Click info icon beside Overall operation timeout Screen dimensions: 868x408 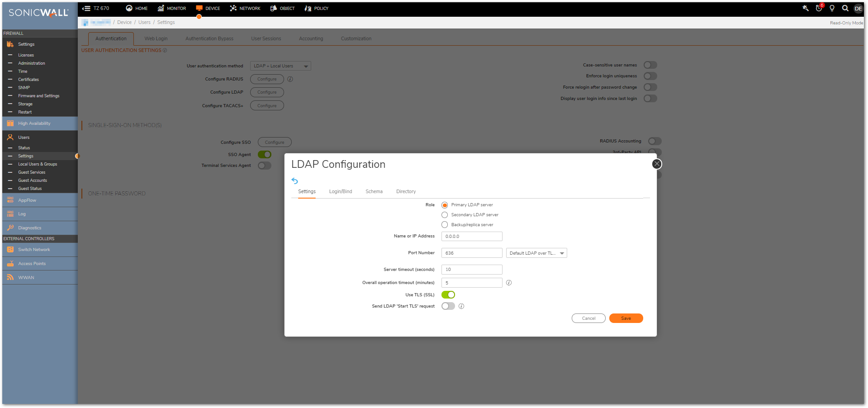click(509, 283)
